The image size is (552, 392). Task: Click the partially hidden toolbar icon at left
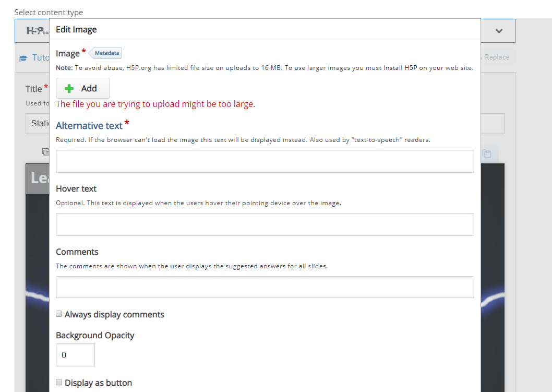tap(45, 152)
